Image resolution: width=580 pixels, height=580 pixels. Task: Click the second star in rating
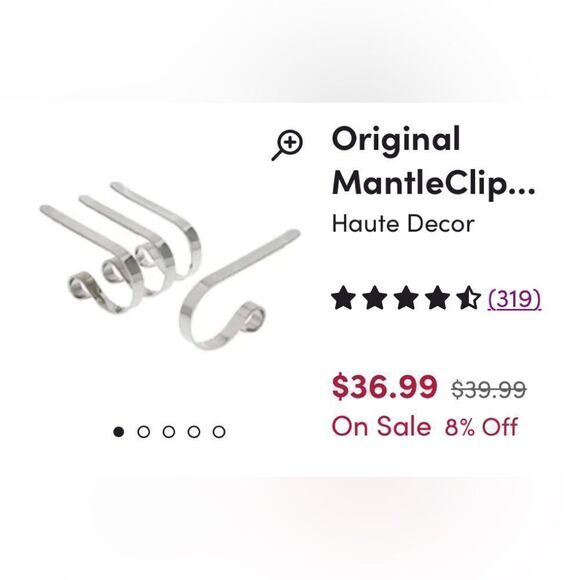pos(374,297)
